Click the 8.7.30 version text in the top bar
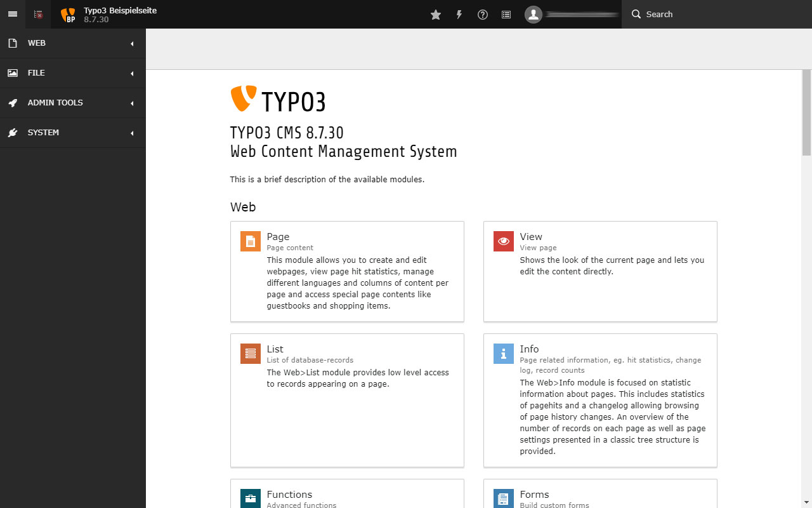This screenshot has width=812, height=508. [x=96, y=19]
